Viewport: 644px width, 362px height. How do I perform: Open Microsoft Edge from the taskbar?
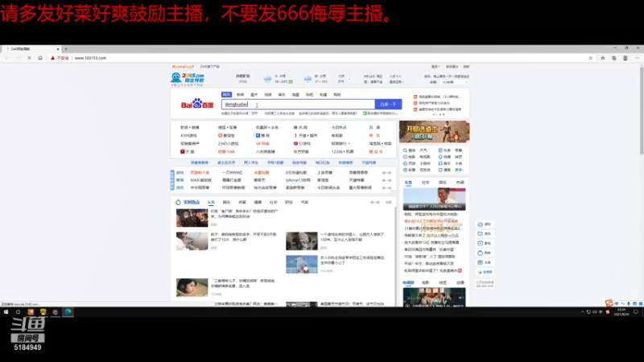click(x=68, y=312)
